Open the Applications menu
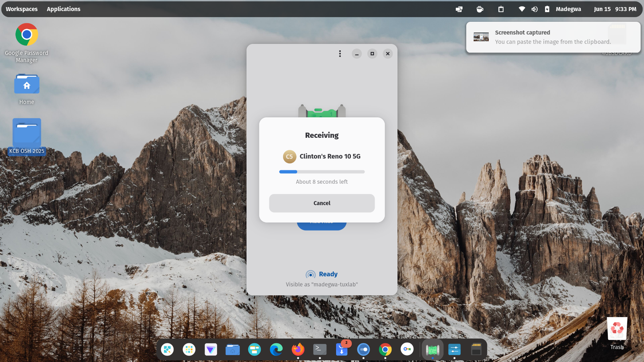 (x=63, y=9)
